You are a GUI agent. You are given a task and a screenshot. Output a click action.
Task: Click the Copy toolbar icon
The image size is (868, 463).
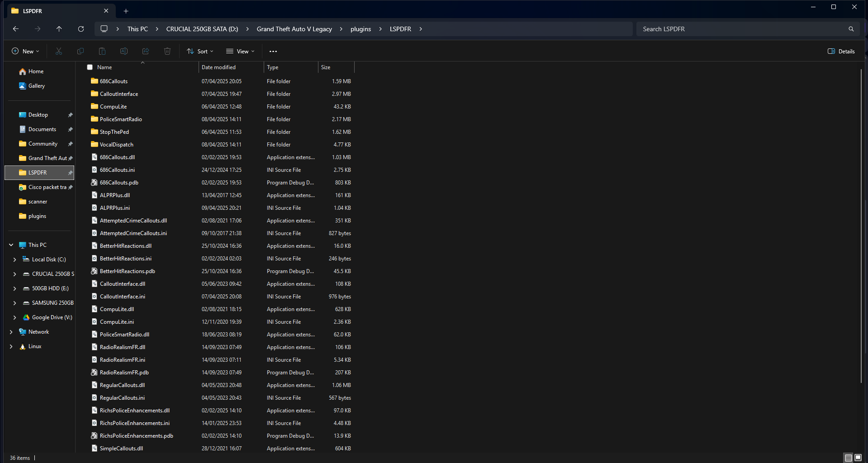click(81, 51)
